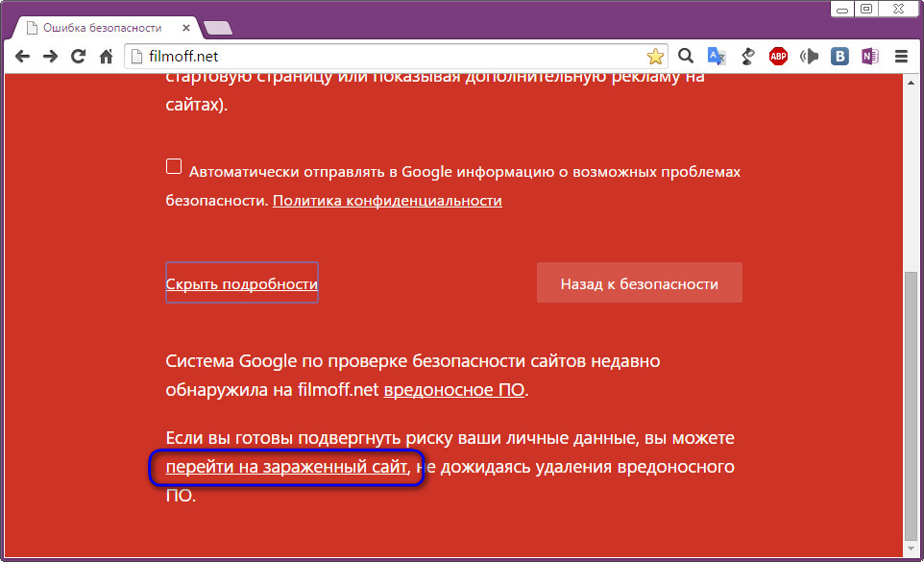Bookmark this page with the star icon
Screen dimensions: 924x562
click(x=655, y=57)
